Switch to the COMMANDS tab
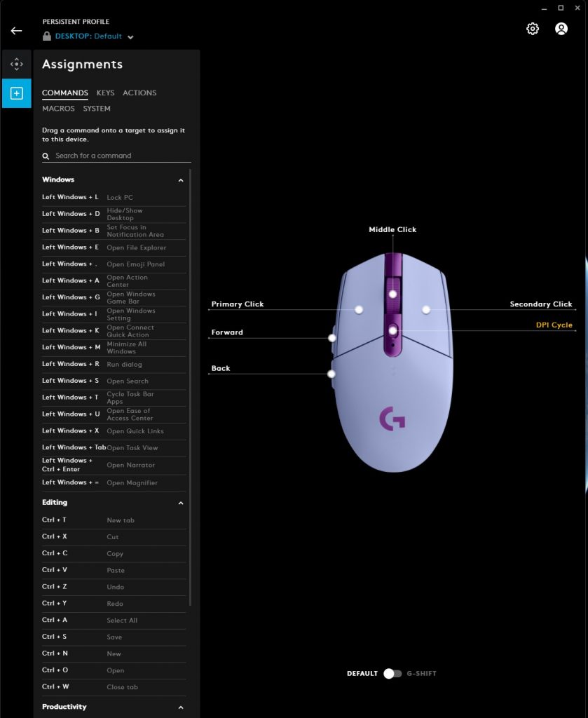588x718 pixels. click(x=65, y=93)
